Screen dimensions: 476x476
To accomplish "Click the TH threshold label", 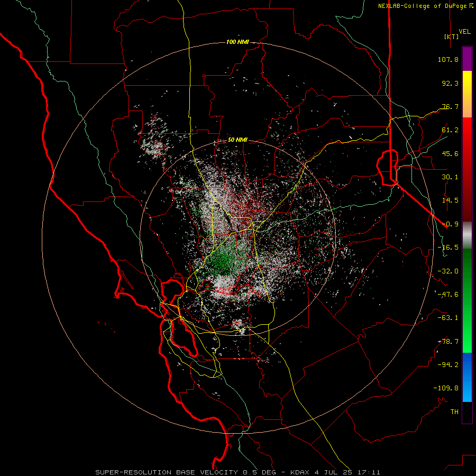I will pos(454,412).
